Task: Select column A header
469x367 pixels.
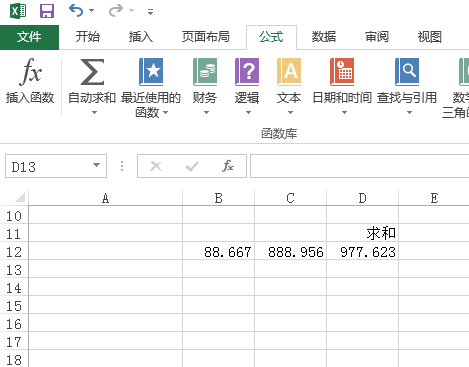Action: coord(106,198)
